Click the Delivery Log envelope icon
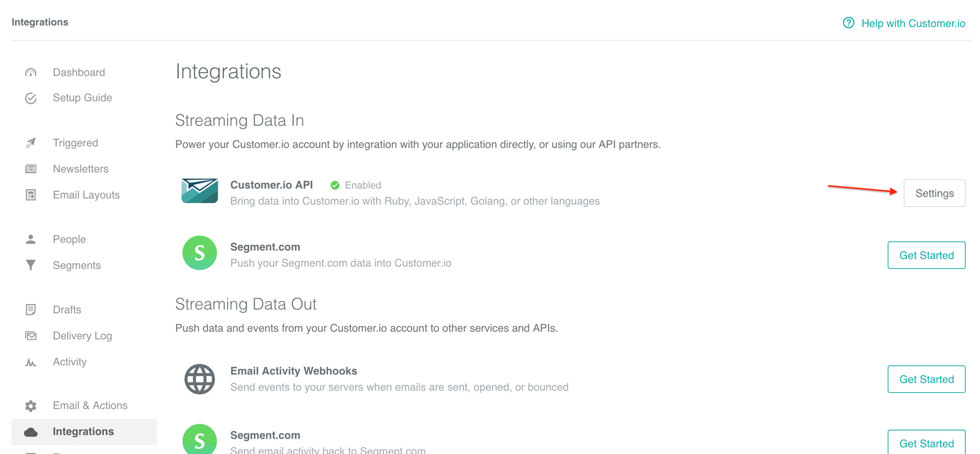Screen dimensions: 980x454 pyautogui.click(x=31, y=336)
